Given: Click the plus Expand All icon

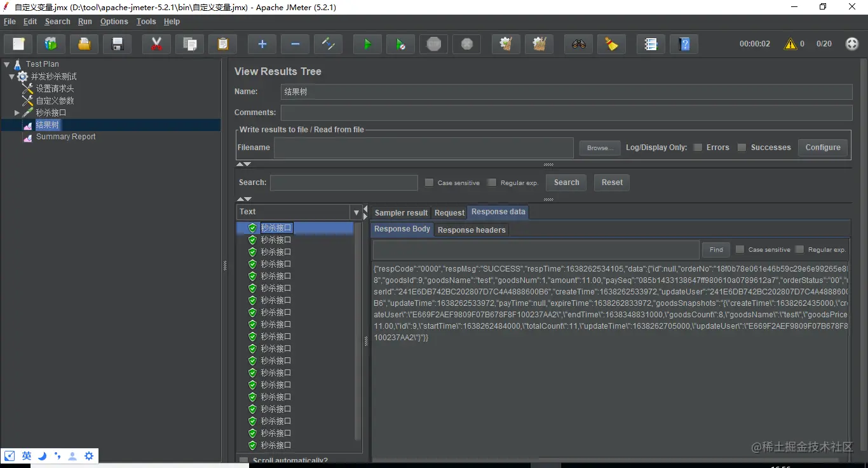Looking at the screenshot, I should click(262, 44).
